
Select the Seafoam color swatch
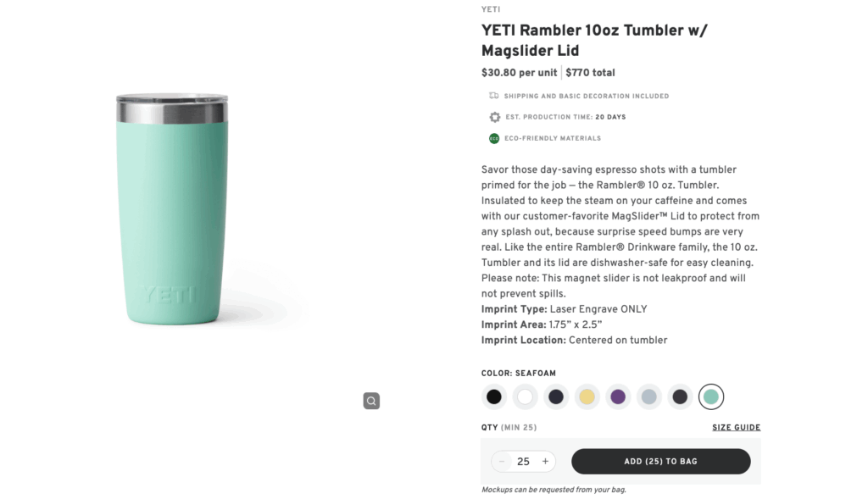pyautogui.click(x=711, y=396)
